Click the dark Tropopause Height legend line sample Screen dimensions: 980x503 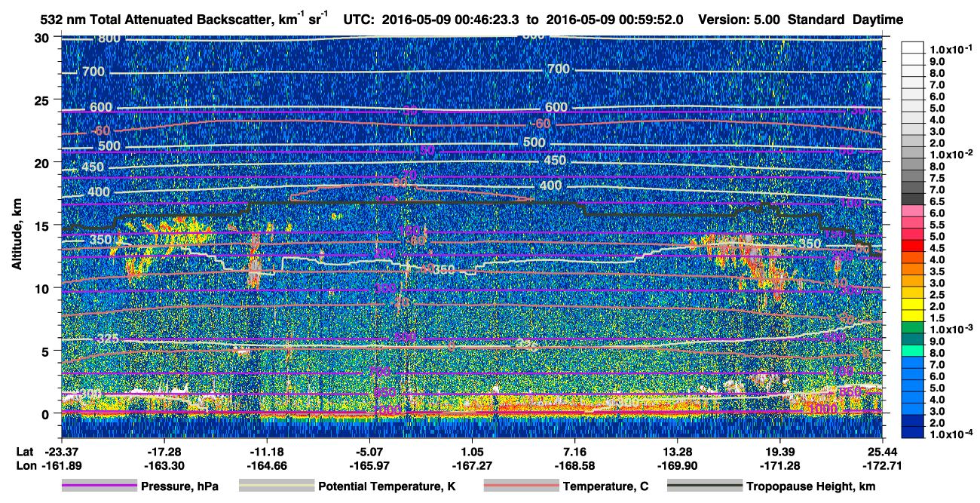coord(704,486)
